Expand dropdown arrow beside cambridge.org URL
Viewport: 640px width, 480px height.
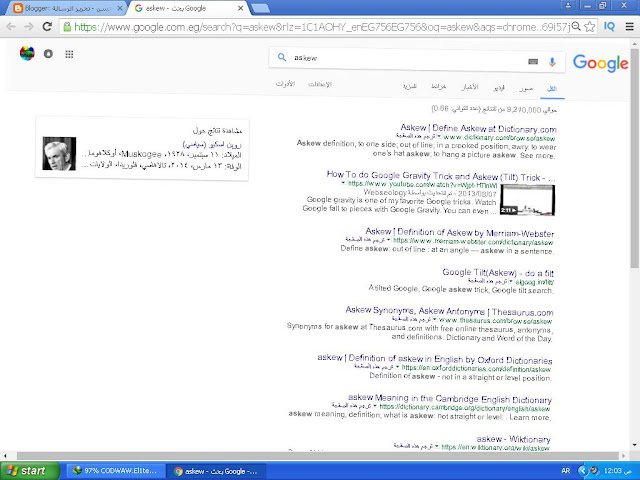(x=375, y=406)
